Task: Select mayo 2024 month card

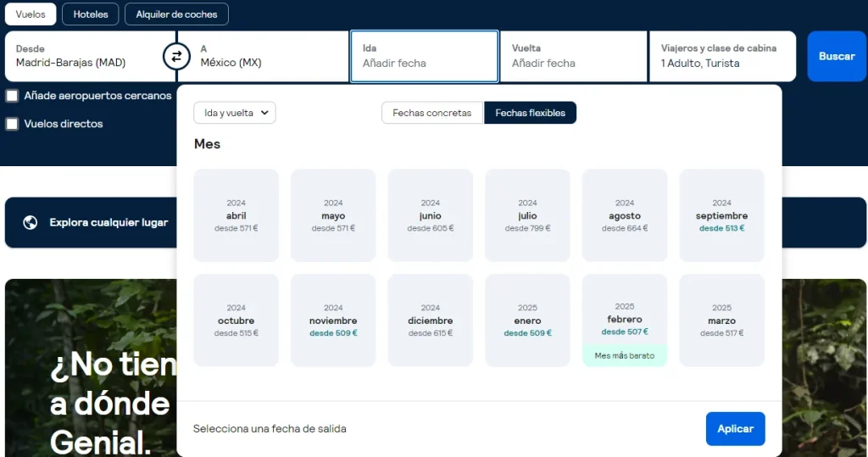Action: [x=333, y=215]
